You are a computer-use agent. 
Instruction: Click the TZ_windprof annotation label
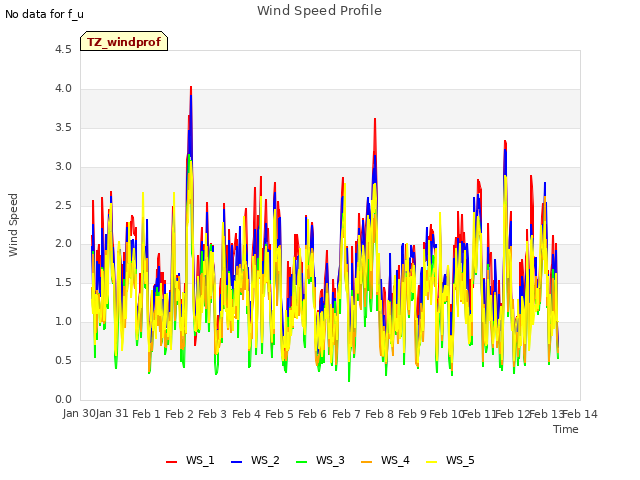124,41
